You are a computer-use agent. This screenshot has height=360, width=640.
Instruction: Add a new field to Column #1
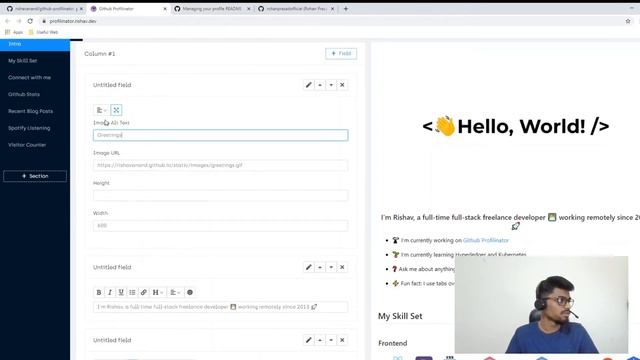tap(341, 53)
